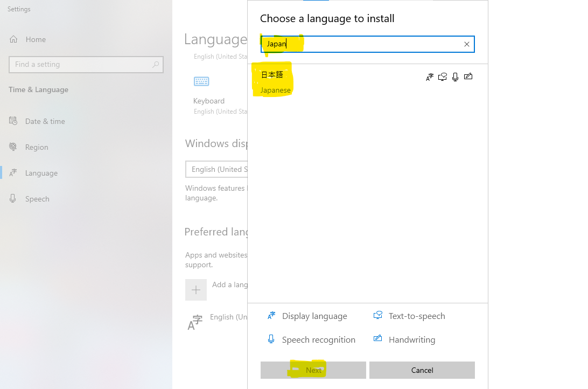Viewport: 588px width, 389px height.
Task: Click display language icon in Japanese row
Action: click(x=430, y=77)
